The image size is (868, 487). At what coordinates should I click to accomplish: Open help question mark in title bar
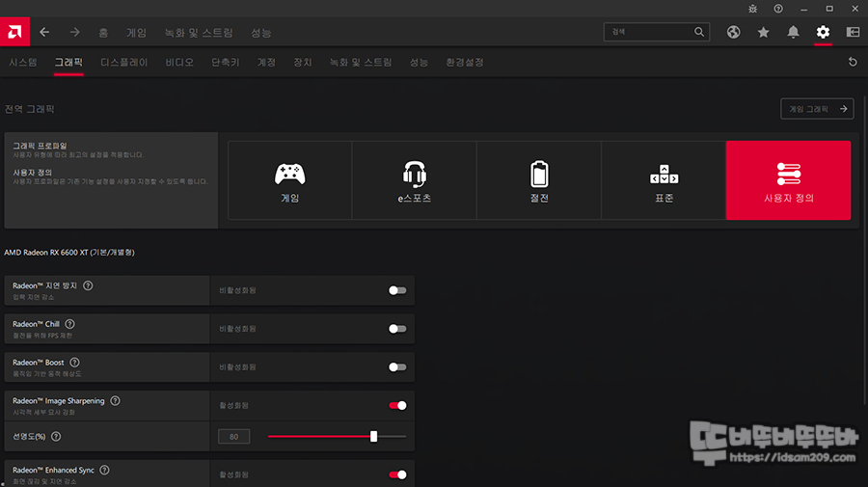tap(778, 9)
